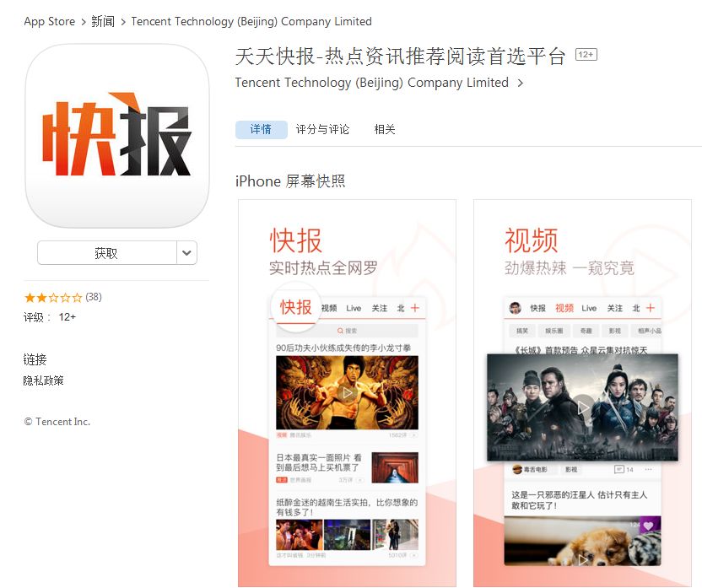The height and width of the screenshot is (588, 702).
Task: Switch to the 相关 tab
Action: click(x=385, y=129)
